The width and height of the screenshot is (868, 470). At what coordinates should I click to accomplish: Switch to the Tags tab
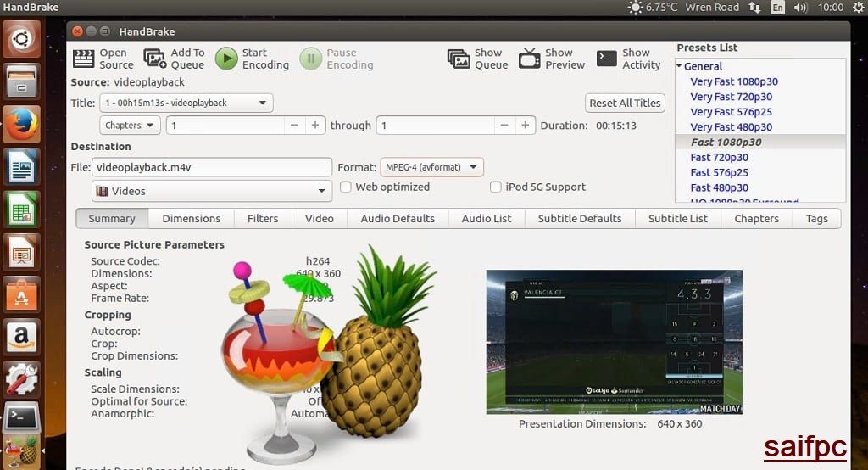tap(817, 218)
